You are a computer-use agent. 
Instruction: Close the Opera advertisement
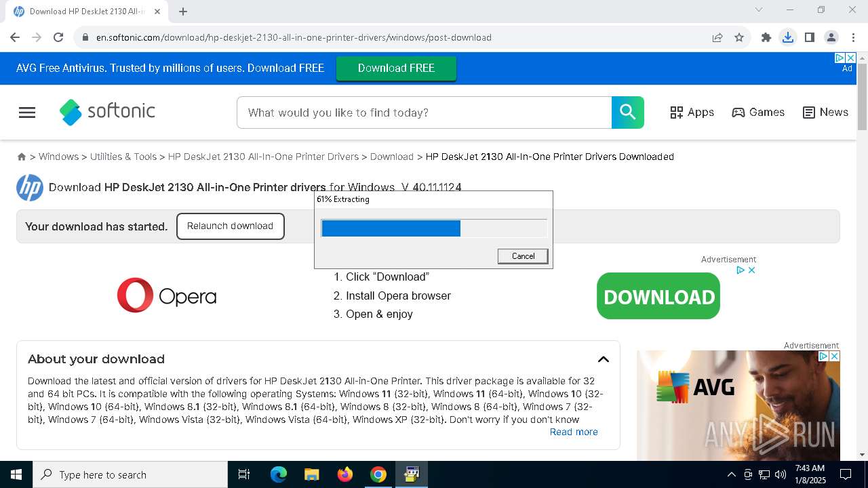[751, 270]
